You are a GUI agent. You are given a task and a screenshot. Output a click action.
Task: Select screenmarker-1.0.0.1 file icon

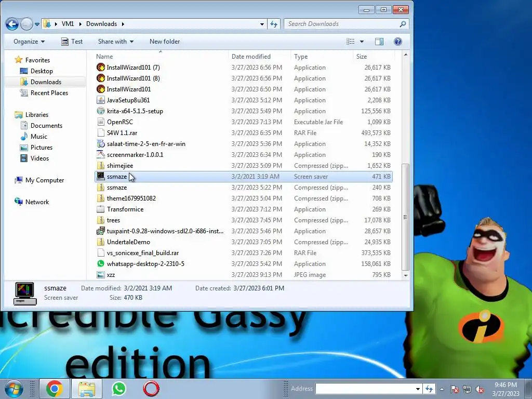click(101, 154)
